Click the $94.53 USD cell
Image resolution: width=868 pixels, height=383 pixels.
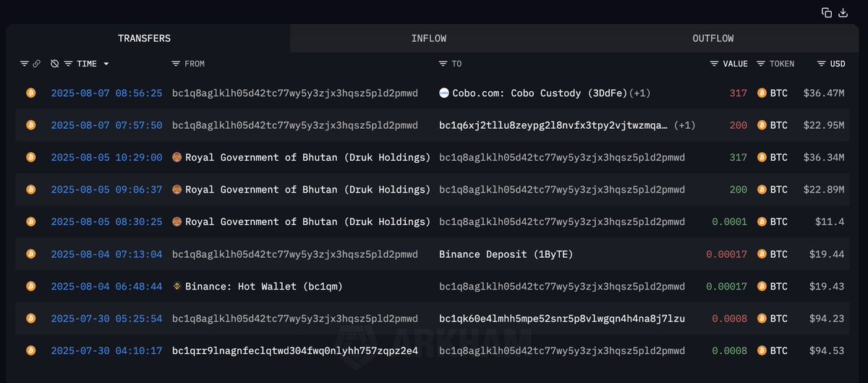pos(827,350)
